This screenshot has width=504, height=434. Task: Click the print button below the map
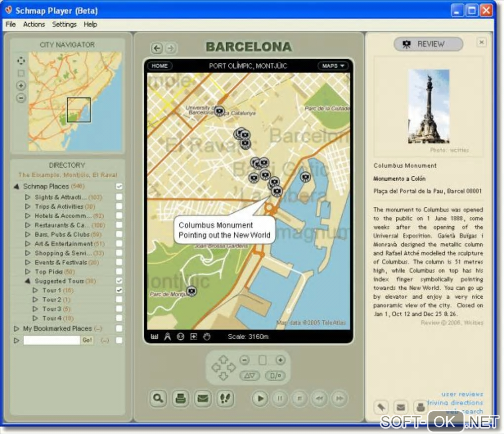(181, 398)
